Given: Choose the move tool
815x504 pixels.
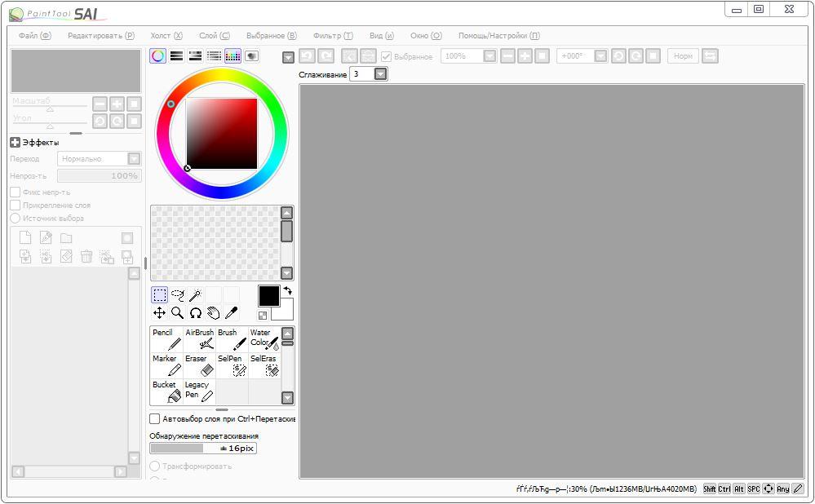Looking at the screenshot, I should (x=160, y=313).
